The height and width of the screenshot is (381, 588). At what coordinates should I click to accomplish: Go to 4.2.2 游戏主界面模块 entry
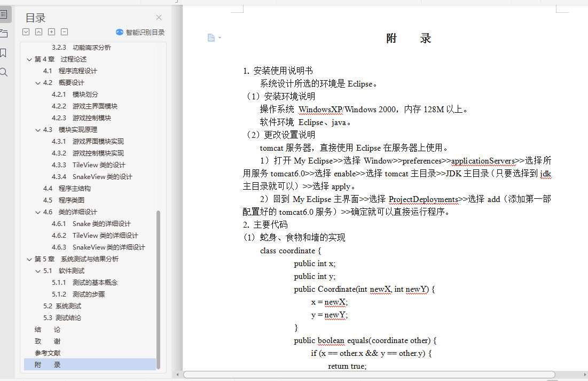click(x=85, y=106)
